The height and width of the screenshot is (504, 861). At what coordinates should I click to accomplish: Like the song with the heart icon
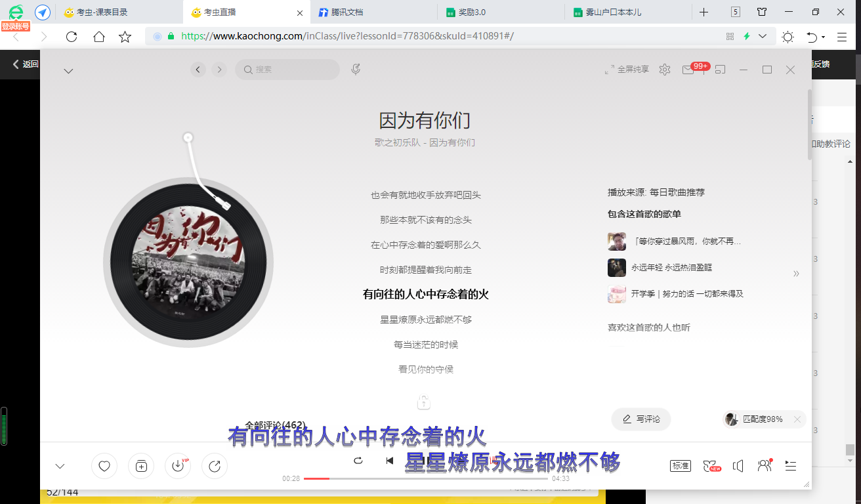tap(104, 466)
